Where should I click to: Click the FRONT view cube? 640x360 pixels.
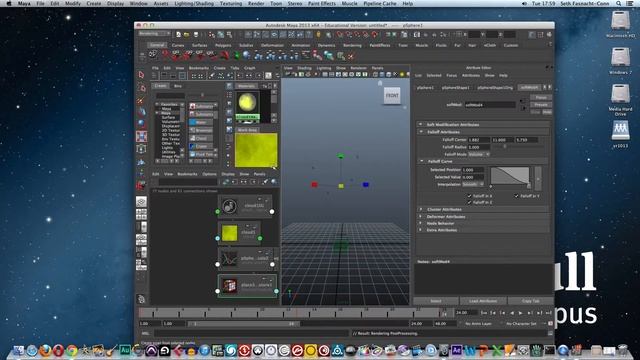392,96
